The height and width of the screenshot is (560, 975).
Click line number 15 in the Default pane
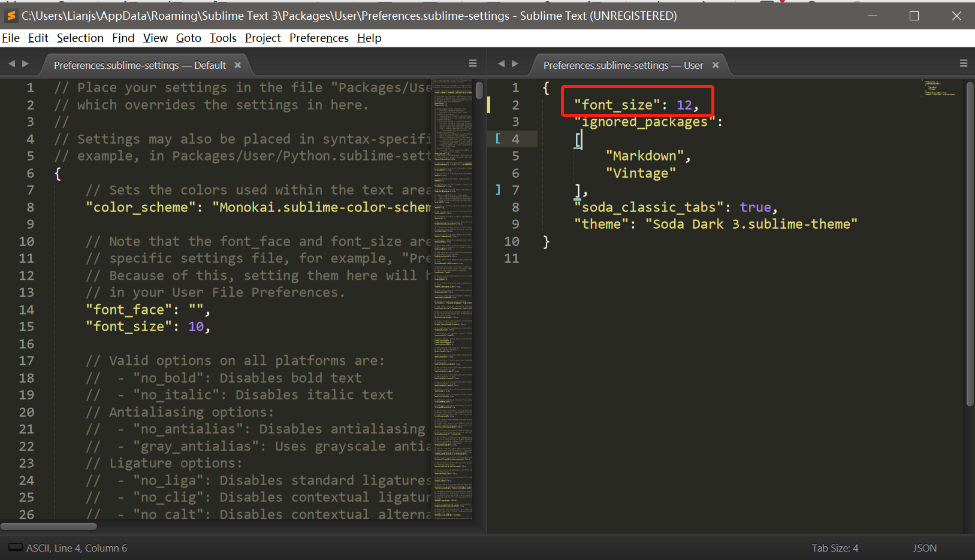(x=26, y=326)
